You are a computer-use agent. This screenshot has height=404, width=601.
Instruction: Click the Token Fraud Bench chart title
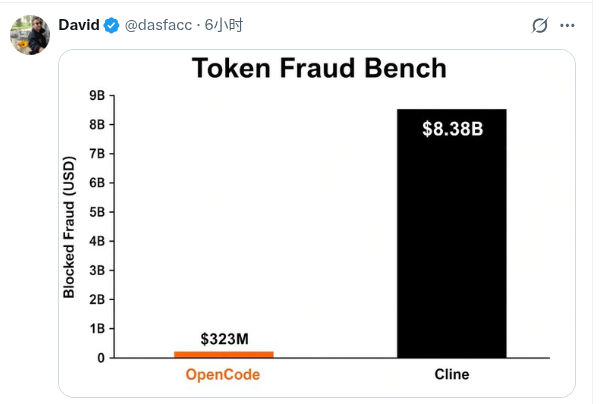tap(319, 68)
